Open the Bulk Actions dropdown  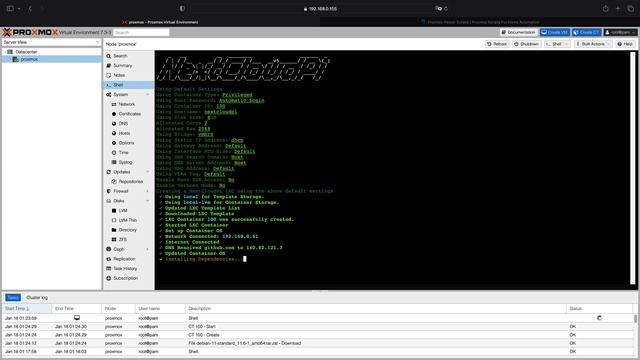593,44
